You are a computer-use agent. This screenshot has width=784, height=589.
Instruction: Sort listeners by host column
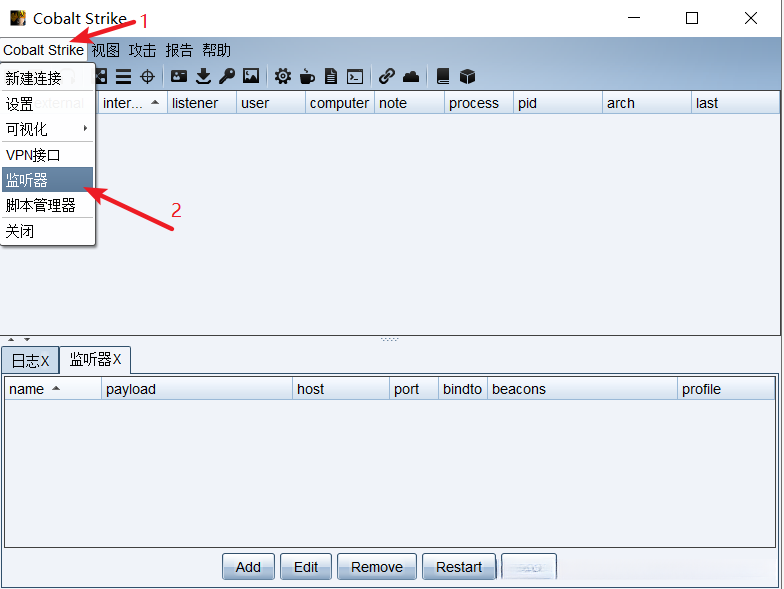(x=341, y=389)
